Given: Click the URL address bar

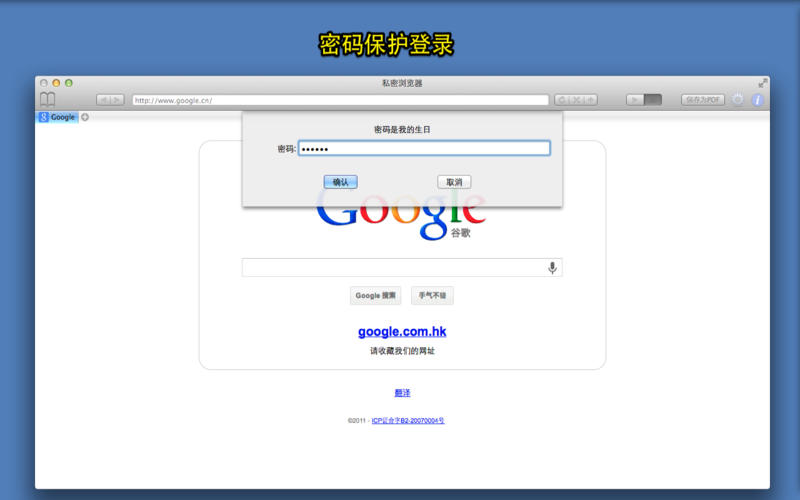Looking at the screenshot, I should (340, 100).
